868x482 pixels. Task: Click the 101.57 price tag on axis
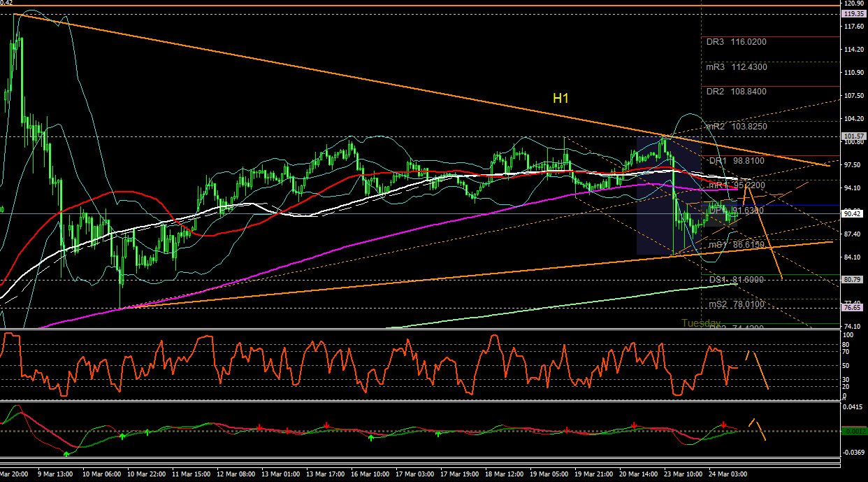click(x=854, y=136)
